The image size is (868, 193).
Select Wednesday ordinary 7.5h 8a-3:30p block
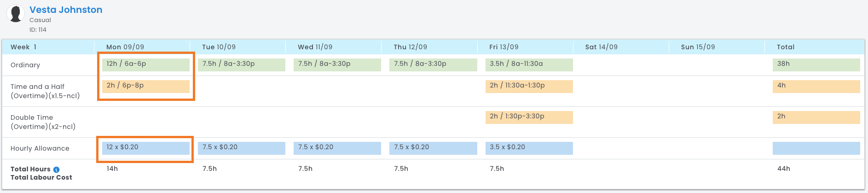(x=337, y=64)
